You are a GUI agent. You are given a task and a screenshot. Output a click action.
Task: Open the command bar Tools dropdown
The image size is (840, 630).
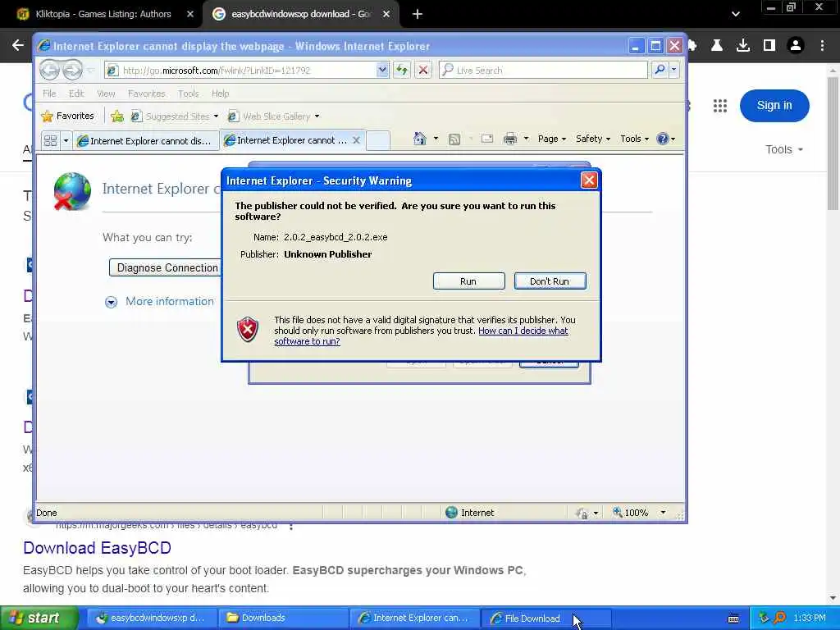coord(635,139)
